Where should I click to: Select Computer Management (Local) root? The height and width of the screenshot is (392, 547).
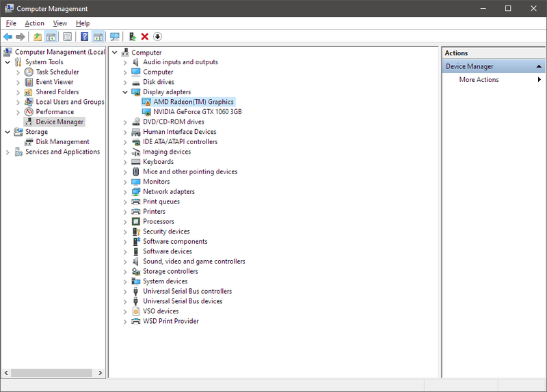(x=59, y=52)
